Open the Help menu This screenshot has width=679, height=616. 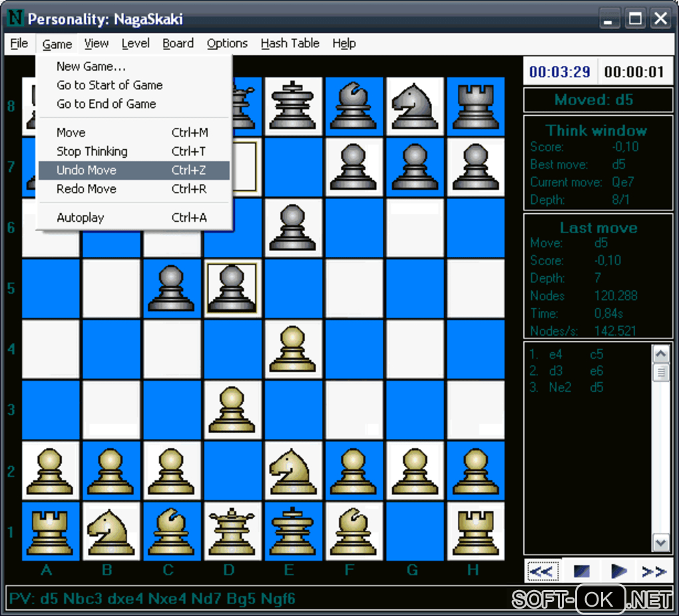click(344, 43)
